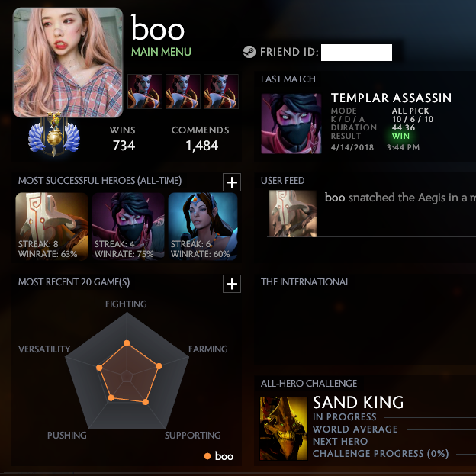The image size is (476, 476).
Task: Click the Commends count 1,484
Action: point(202,146)
